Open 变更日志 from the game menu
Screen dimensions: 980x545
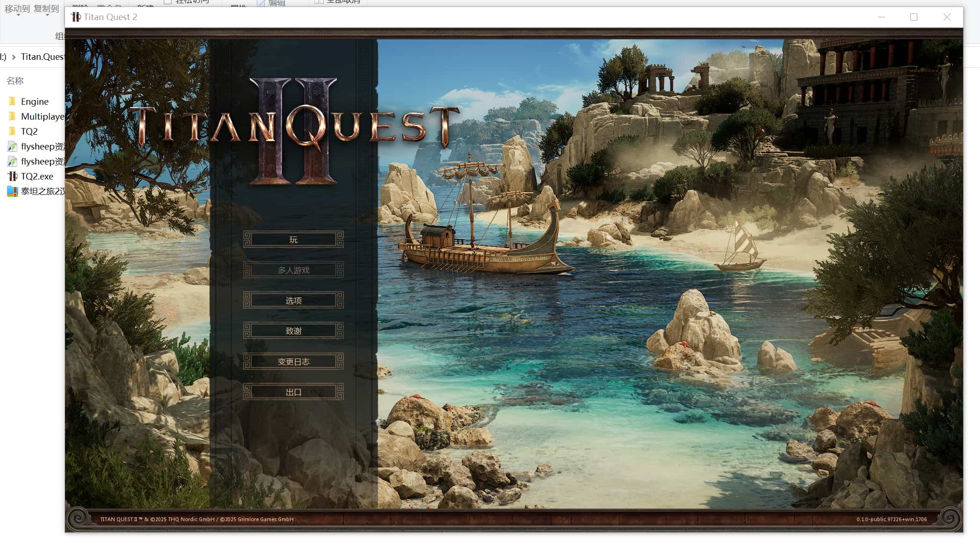pos(293,361)
